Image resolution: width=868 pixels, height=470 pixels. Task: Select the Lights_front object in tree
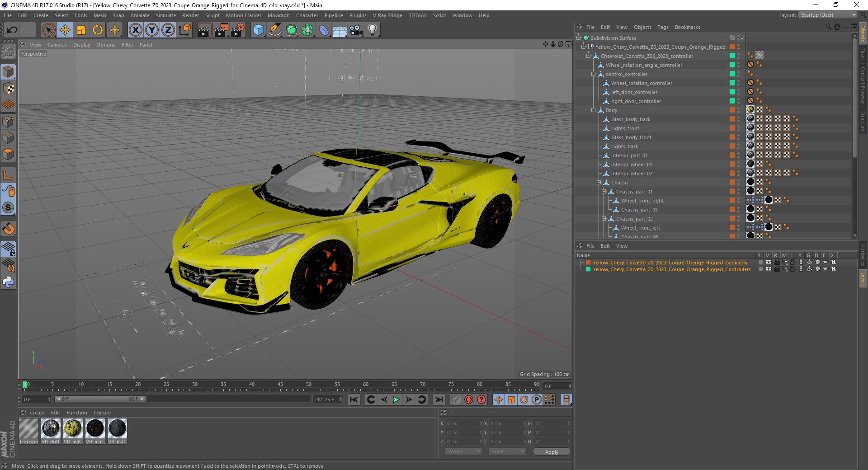click(625, 128)
